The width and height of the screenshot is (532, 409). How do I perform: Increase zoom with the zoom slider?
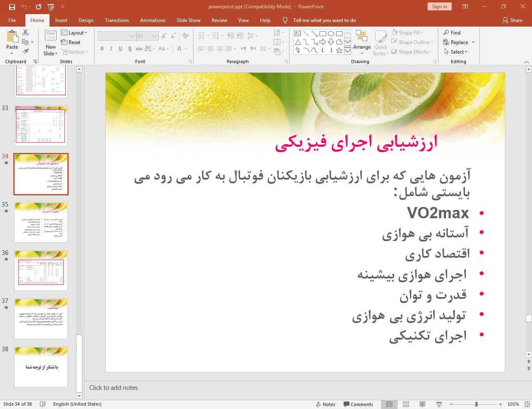(501, 404)
